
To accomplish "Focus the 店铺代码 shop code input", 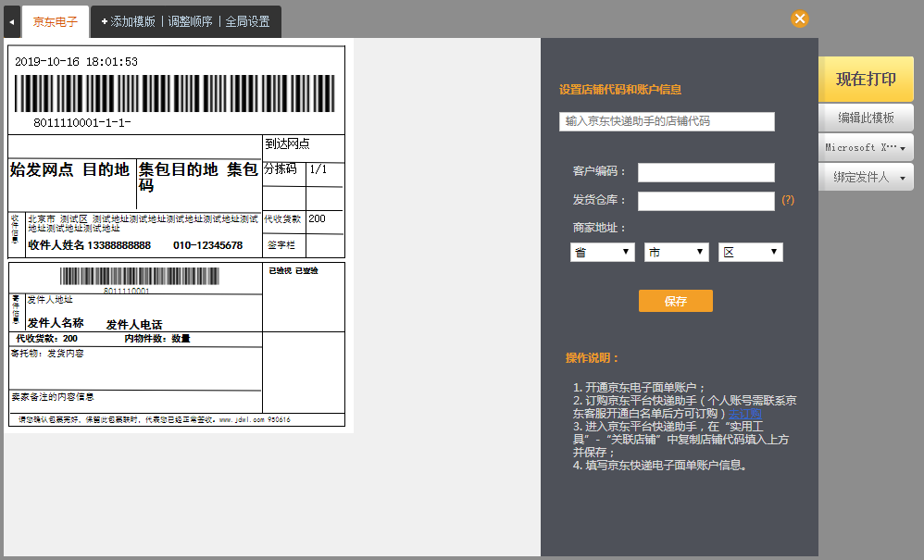I will (x=667, y=121).
